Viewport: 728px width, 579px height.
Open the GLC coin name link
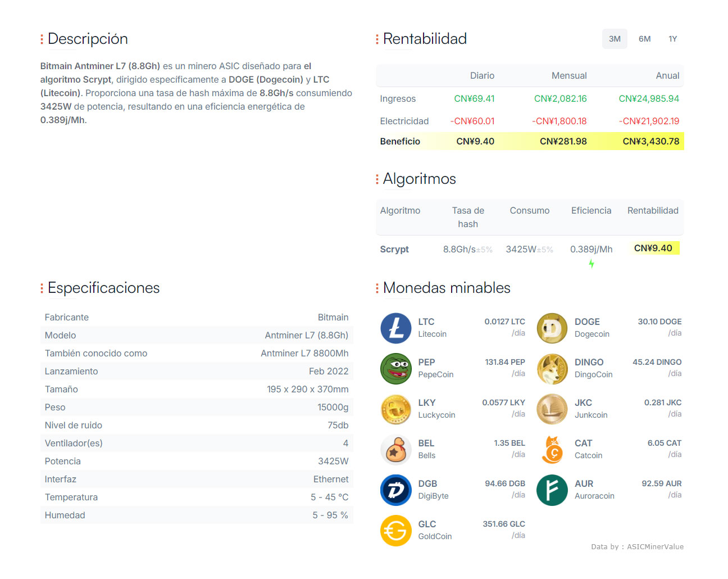pyautogui.click(x=427, y=524)
